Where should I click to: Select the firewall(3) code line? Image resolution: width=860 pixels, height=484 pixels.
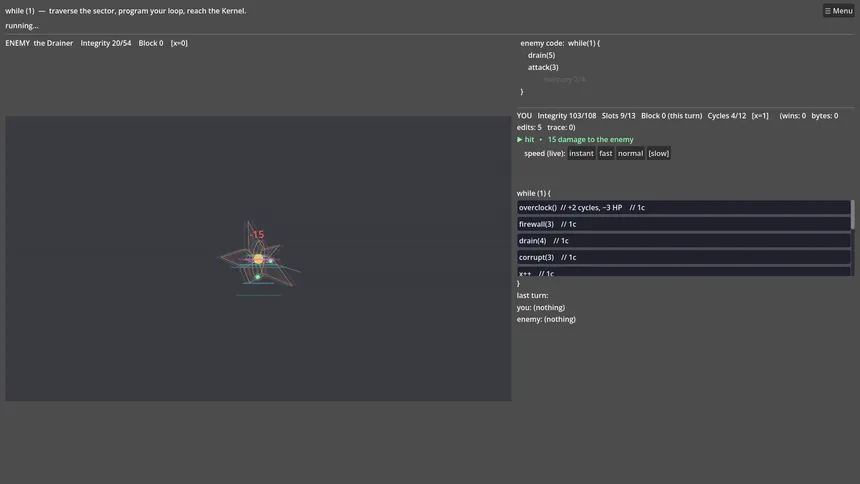[x=683, y=224]
